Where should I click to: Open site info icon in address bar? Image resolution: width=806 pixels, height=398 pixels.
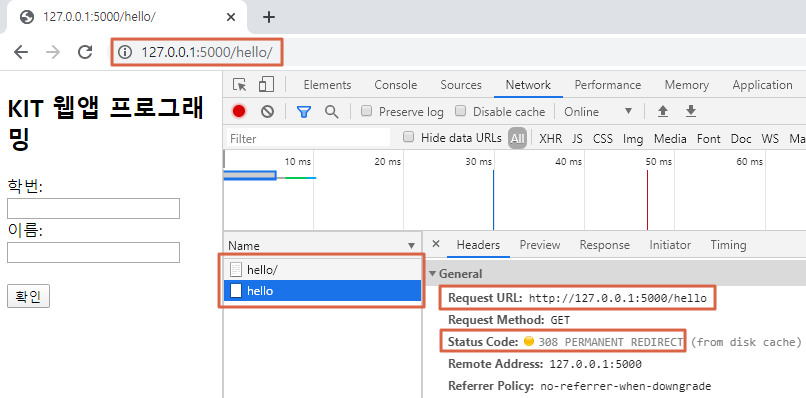[125, 52]
